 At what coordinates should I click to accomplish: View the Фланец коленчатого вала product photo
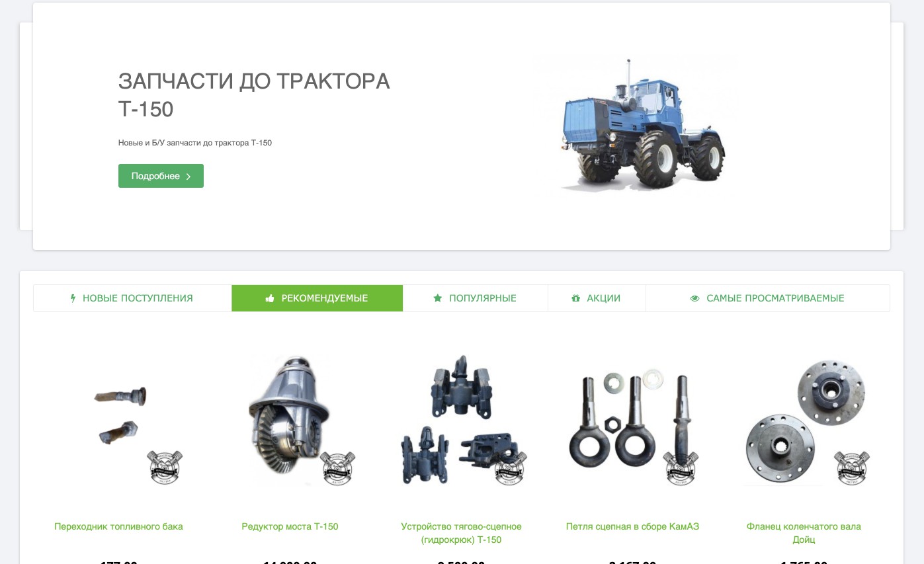tap(804, 419)
